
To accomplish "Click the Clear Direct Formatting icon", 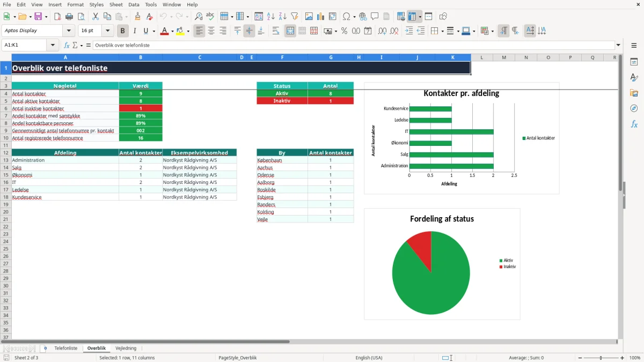I will pos(150,17).
